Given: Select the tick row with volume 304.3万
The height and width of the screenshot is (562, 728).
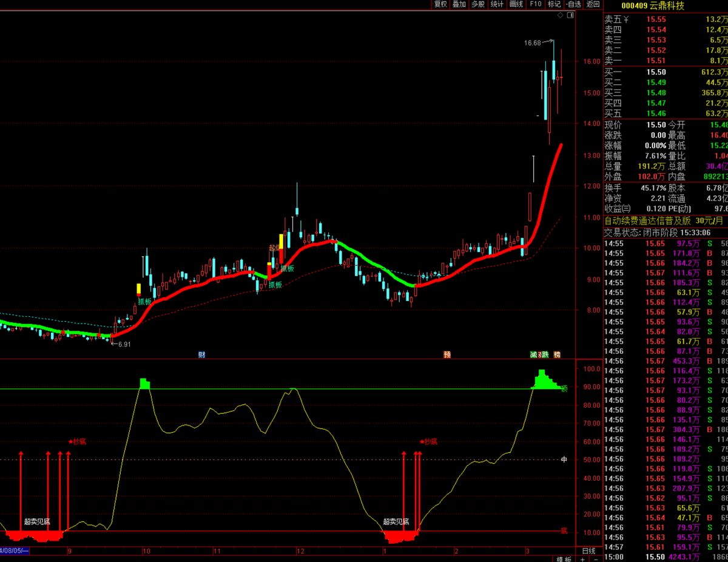Looking at the screenshot, I should (x=666, y=430).
